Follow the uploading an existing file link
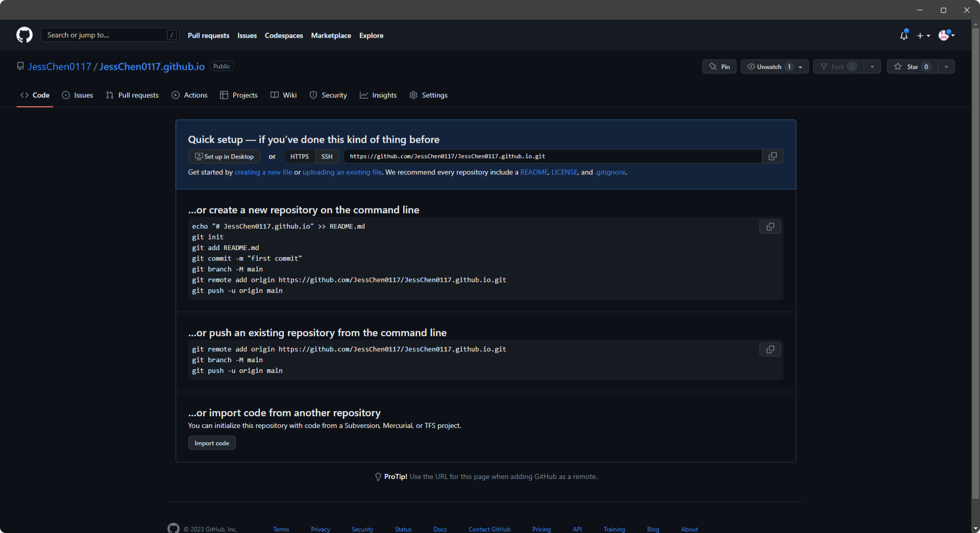 click(x=342, y=172)
